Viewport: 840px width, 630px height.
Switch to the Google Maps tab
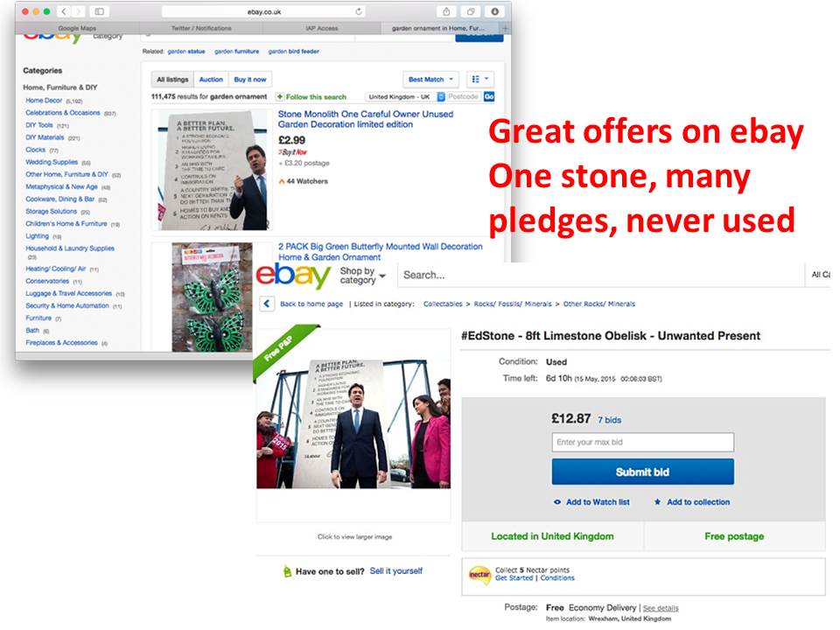(77, 28)
